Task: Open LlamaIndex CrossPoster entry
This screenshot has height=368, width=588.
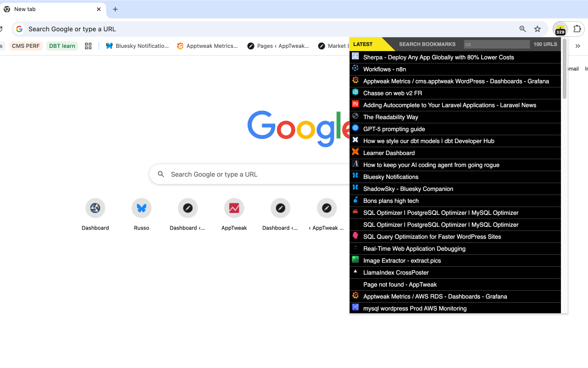Action: pyautogui.click(x=455, y=272)
